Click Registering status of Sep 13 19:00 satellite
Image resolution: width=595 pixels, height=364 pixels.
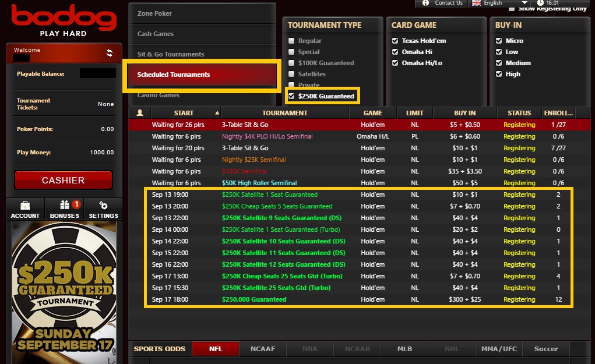tap(519, 195)
